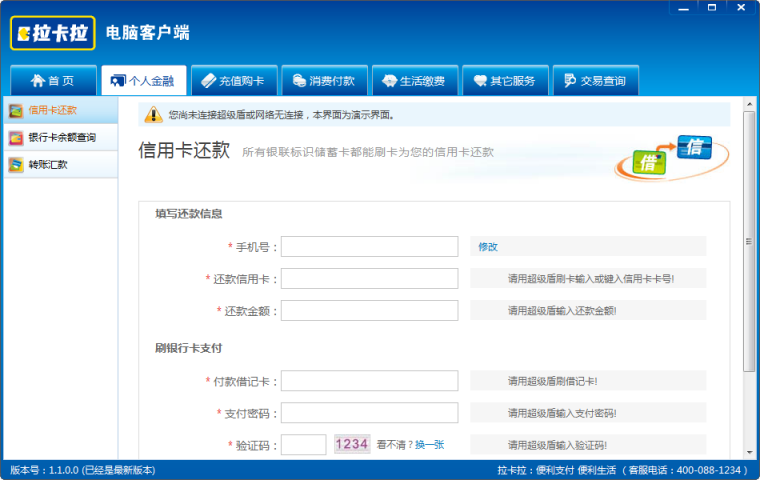The height and width of the screenshot is (480, 760).
Task: Click the 1234 captcha image
Action: [x=351, y=444]
